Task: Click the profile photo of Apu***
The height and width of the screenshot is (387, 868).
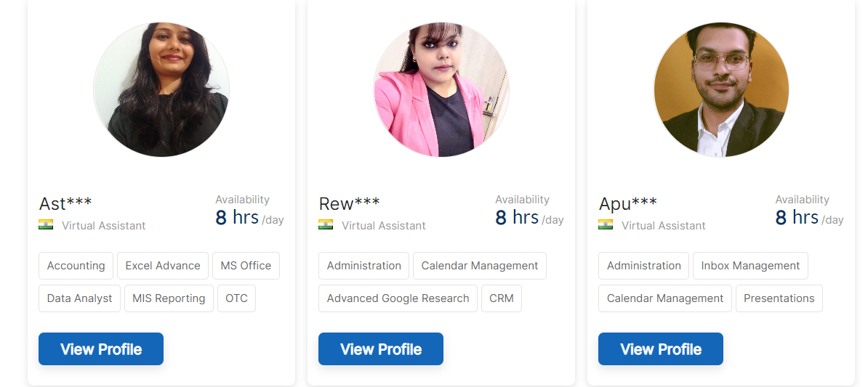Action: click(721, 89)
